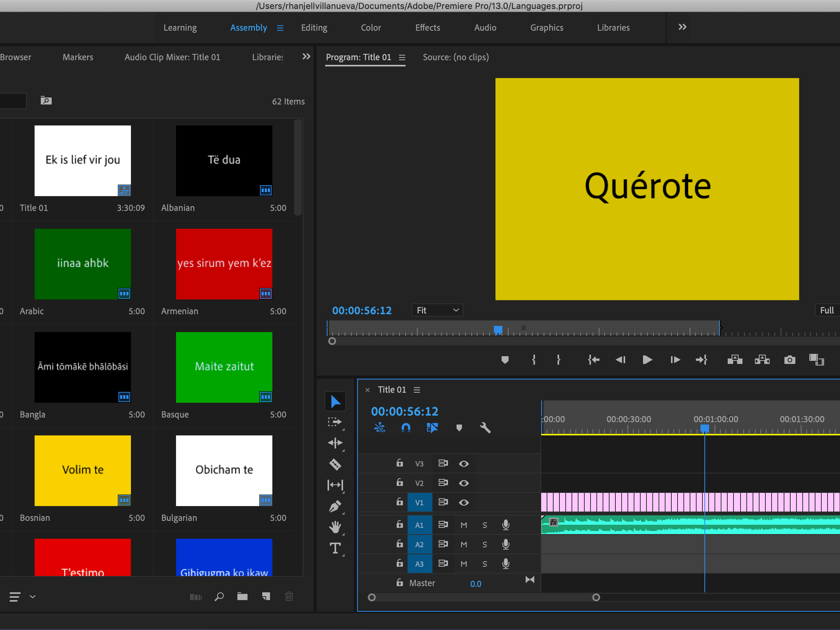This screenshot has height=630, width=840.
Task: Select the Track Select Forward tool
Action: point(335,422)
